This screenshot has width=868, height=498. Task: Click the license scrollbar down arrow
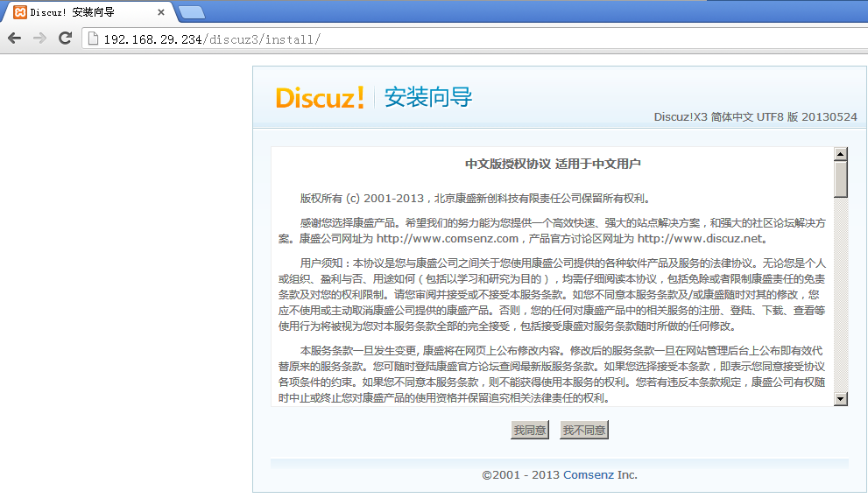tap(841, 399)
